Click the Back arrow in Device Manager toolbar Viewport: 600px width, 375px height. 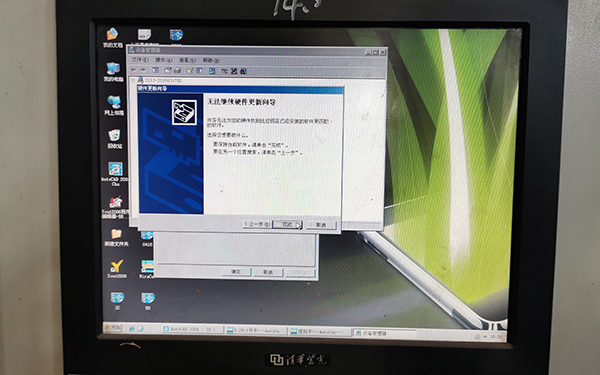coord(134,70)
